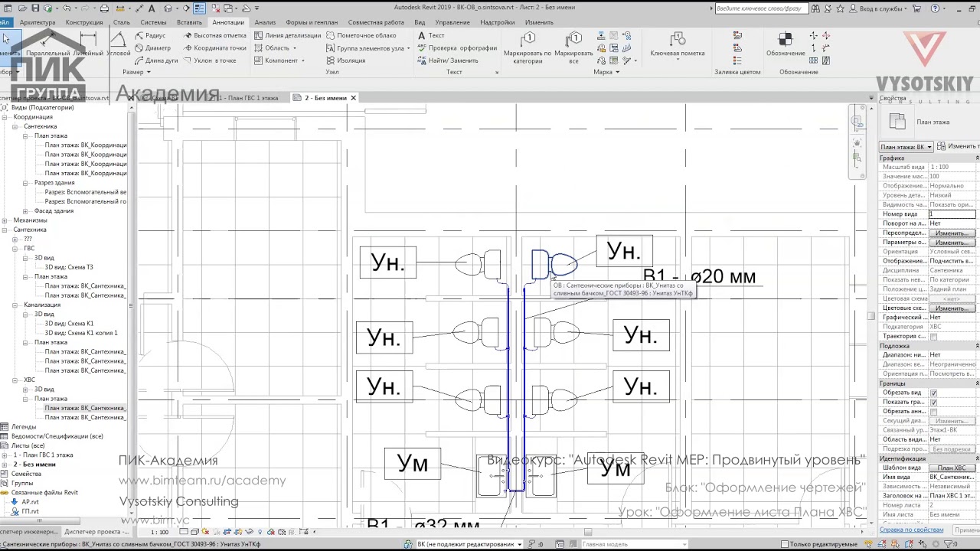The width and height of the screenshot is (980, 551).
Task: Print with the printer icon
Action: (105, 8)
